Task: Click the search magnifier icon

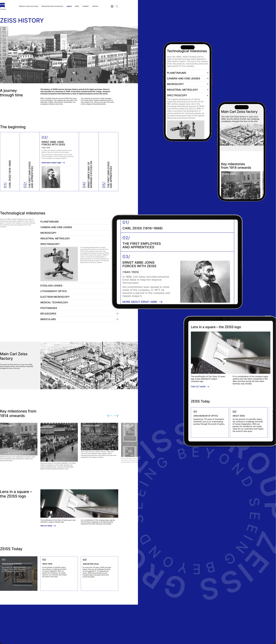Action: point(117,6)
